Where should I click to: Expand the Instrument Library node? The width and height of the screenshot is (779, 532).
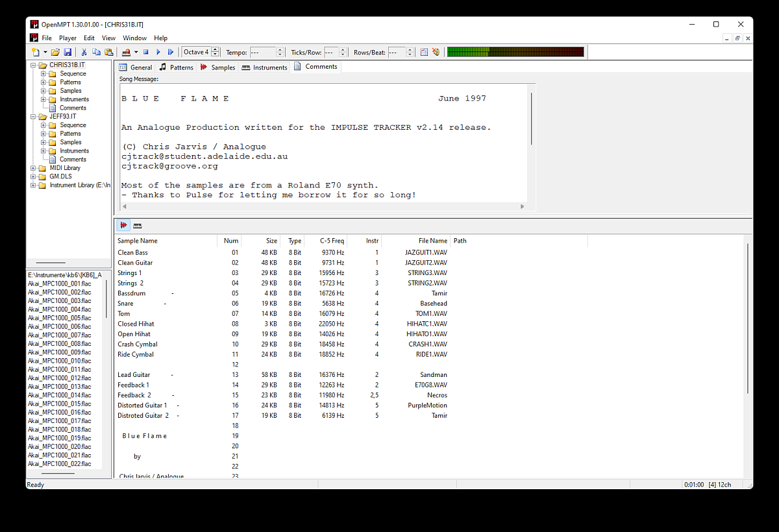(x=34, y=185)
